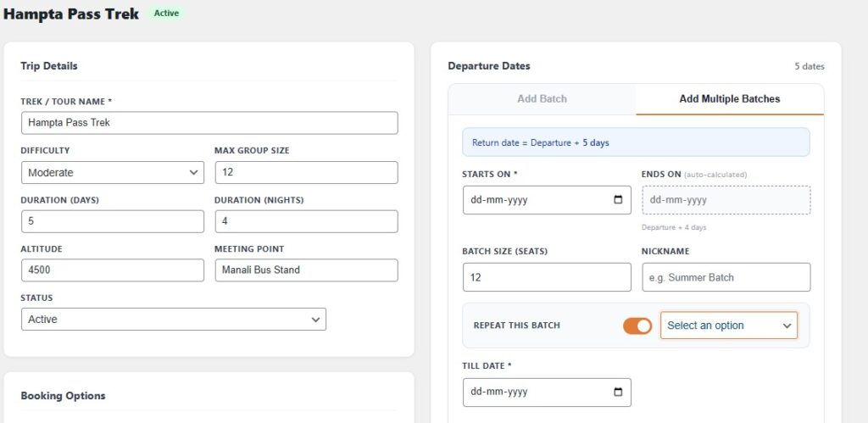Select the Booking Options section heading
Screen dimensions: 868x423
[x=63, y=396]
